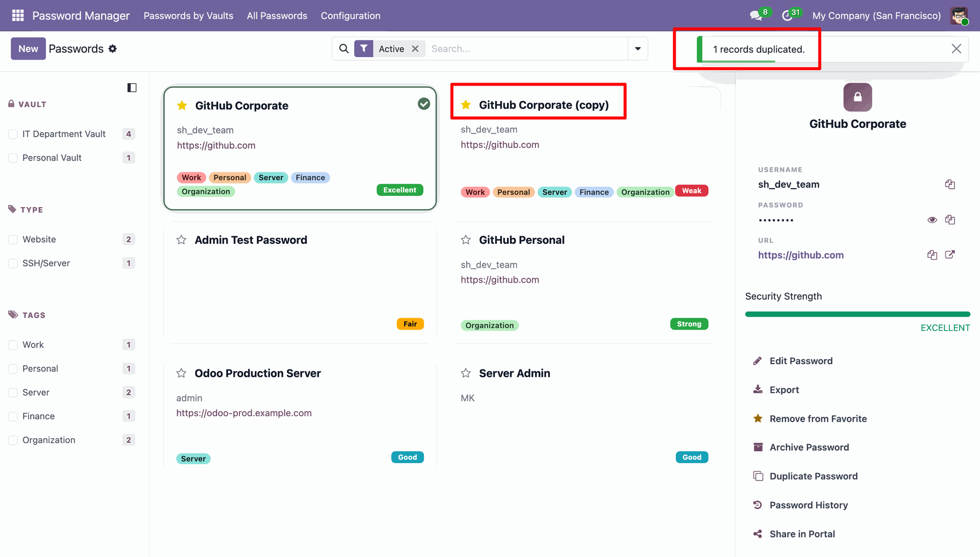
Task: Open the odoo-prod.example.com link
Action: (244, 413)
